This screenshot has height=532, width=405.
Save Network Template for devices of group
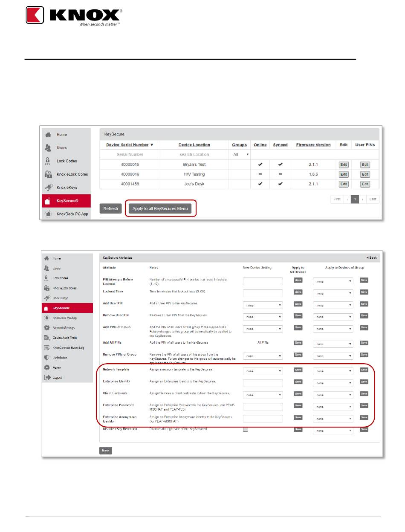pos(364,370)
